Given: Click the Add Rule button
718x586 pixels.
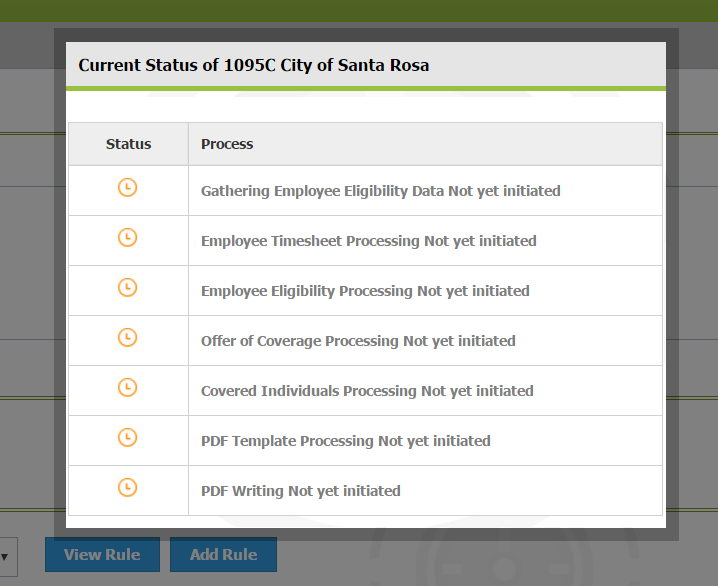Looking at the screenshot, I should pos(223,554).
